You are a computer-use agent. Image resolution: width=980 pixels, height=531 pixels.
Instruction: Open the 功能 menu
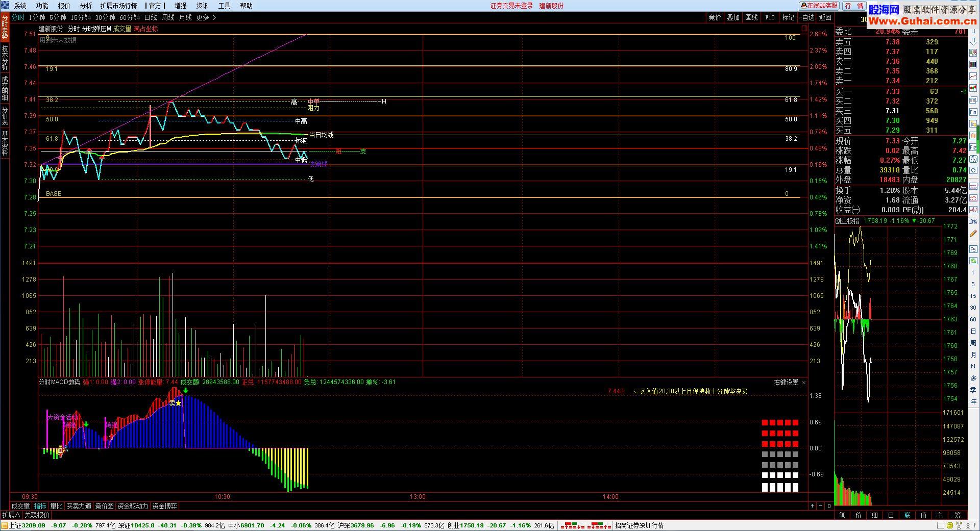42,6
